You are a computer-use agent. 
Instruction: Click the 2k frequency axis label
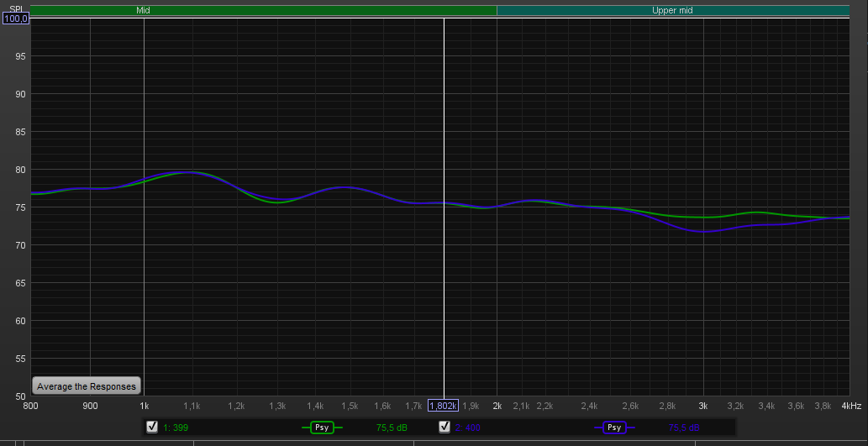point(497,407)
